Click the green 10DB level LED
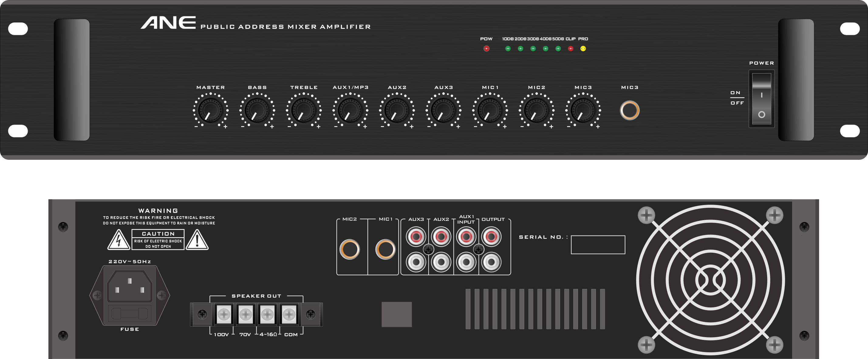 [x=508, y=49]
